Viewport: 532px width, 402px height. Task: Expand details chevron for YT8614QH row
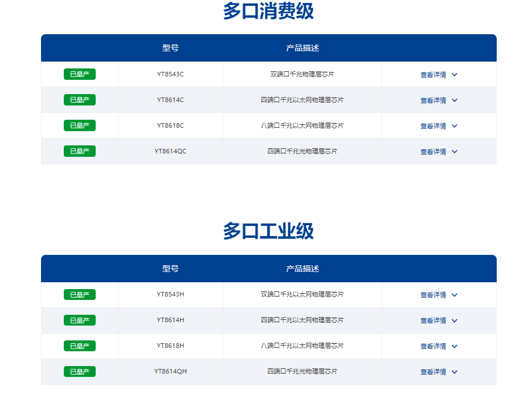coord(455,372)
